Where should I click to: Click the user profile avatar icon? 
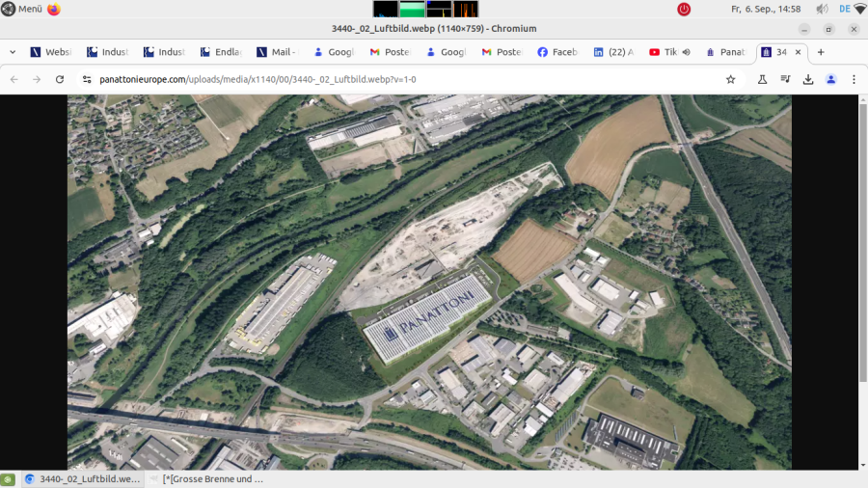click(831, 79)
